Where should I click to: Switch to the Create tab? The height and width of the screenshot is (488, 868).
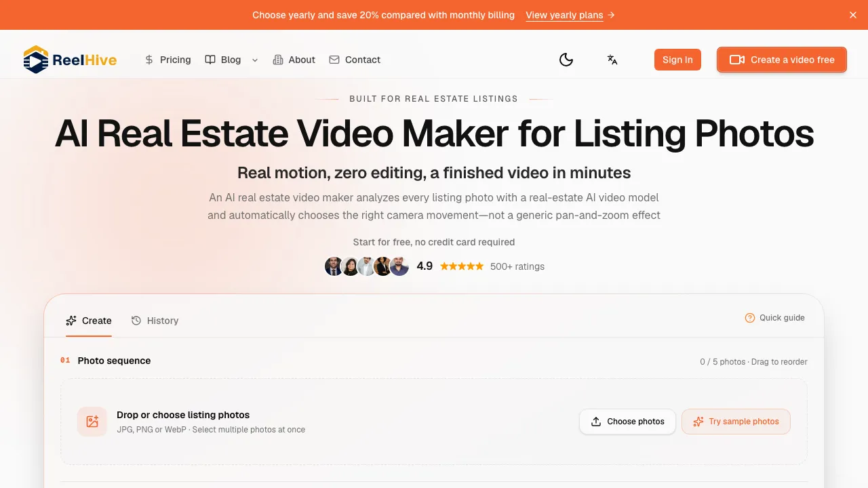[89, 321]
